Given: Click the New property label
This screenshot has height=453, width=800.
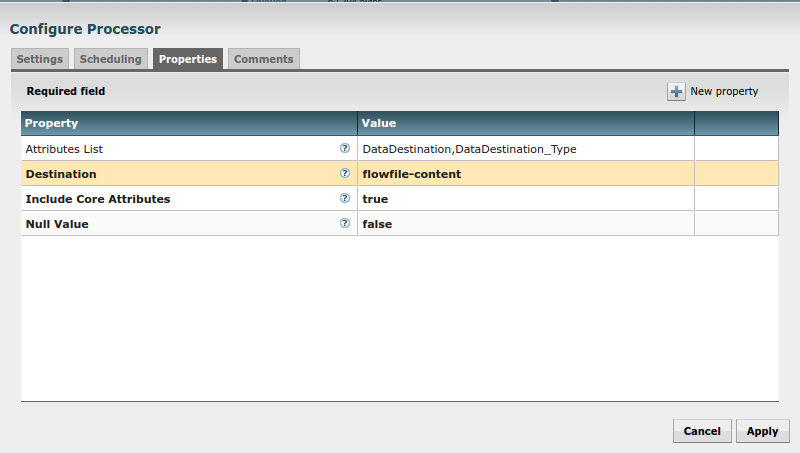Looking at the screenshot, I should coord(724,91).
